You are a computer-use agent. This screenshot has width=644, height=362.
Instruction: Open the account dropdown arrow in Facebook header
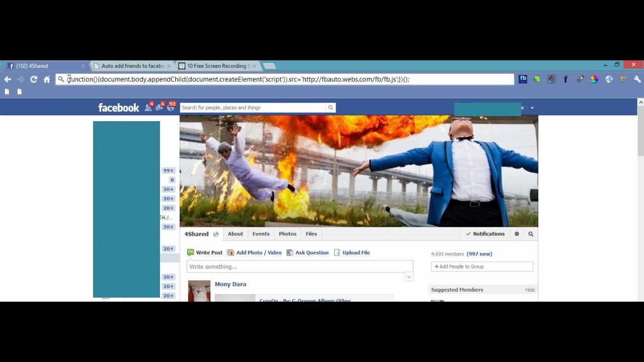tap(532, 108)
